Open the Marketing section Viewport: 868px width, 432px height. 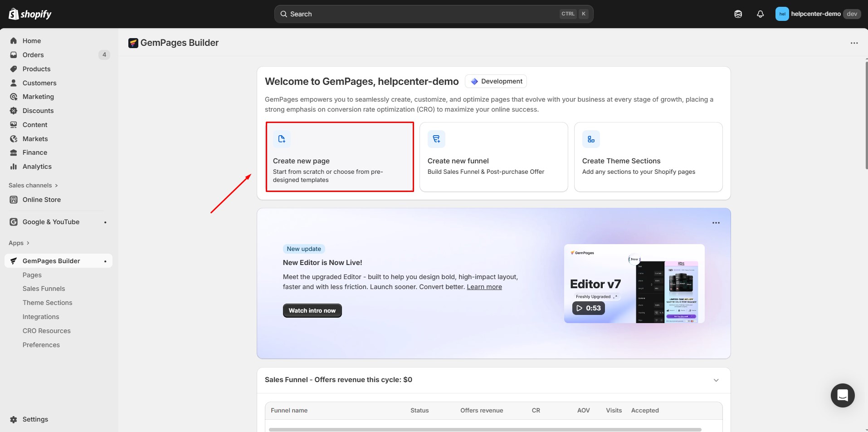pos(38,96)
